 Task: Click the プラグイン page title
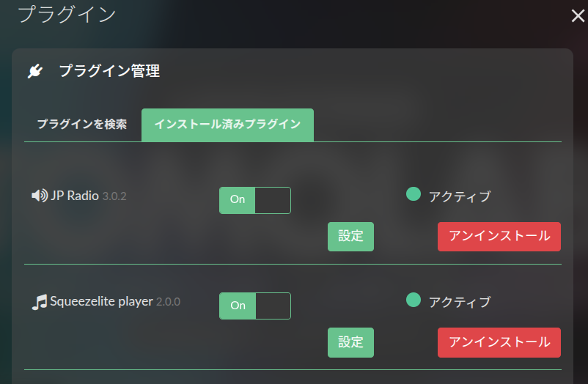[x=67, y=14]
